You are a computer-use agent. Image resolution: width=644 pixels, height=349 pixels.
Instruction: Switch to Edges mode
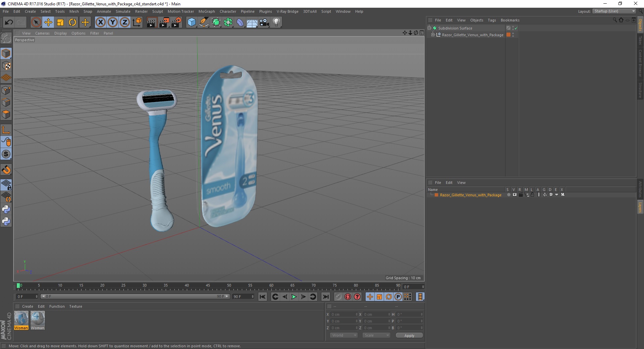(x=6, y=102)
